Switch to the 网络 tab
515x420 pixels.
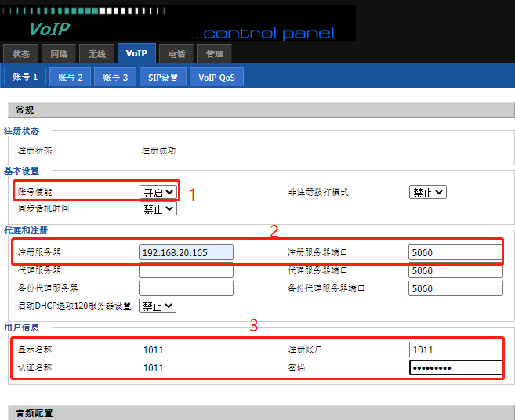(x=59, y=54)
